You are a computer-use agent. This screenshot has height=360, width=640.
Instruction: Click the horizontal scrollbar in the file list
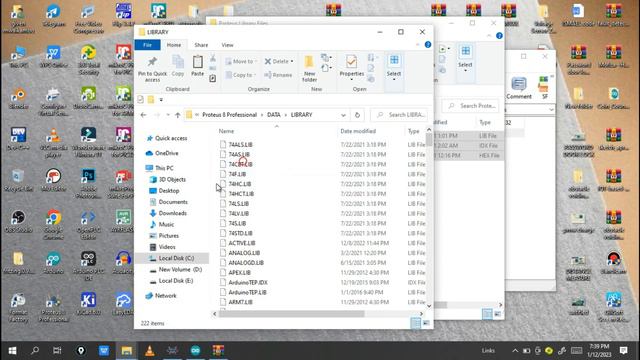(291, 314)
